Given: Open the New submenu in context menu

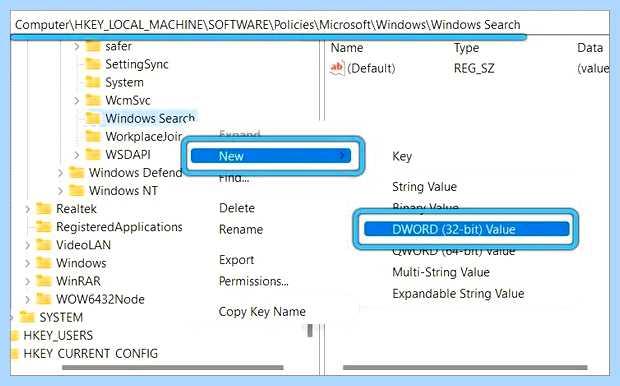Looking at the screenshot, I should click(x=271, y=156).
